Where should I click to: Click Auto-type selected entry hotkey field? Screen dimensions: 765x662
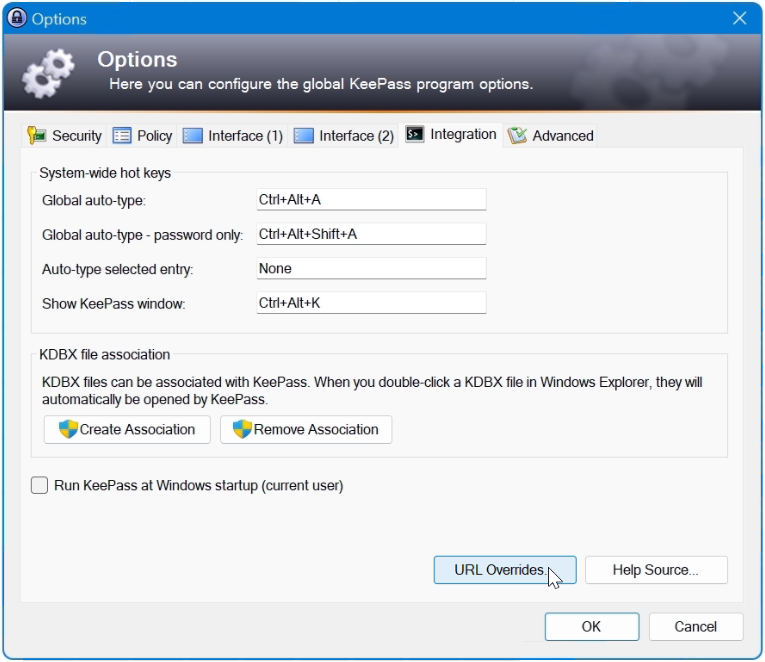pyautogui.click(x=371, y=268)
